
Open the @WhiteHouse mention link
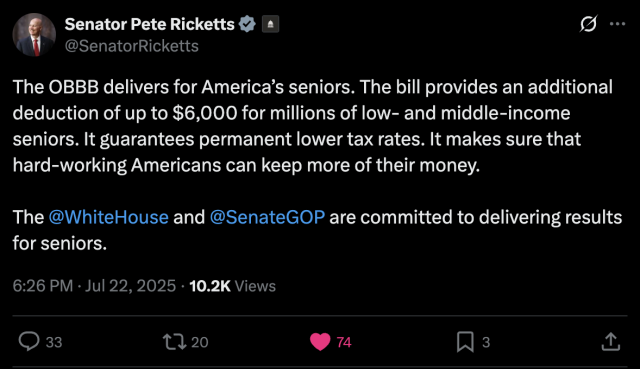tap(109, 217)
